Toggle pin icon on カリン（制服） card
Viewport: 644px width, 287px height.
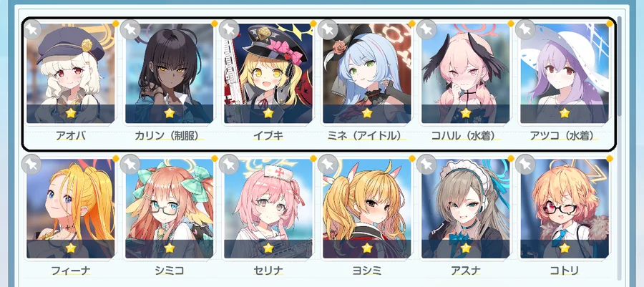click(130, 29)
